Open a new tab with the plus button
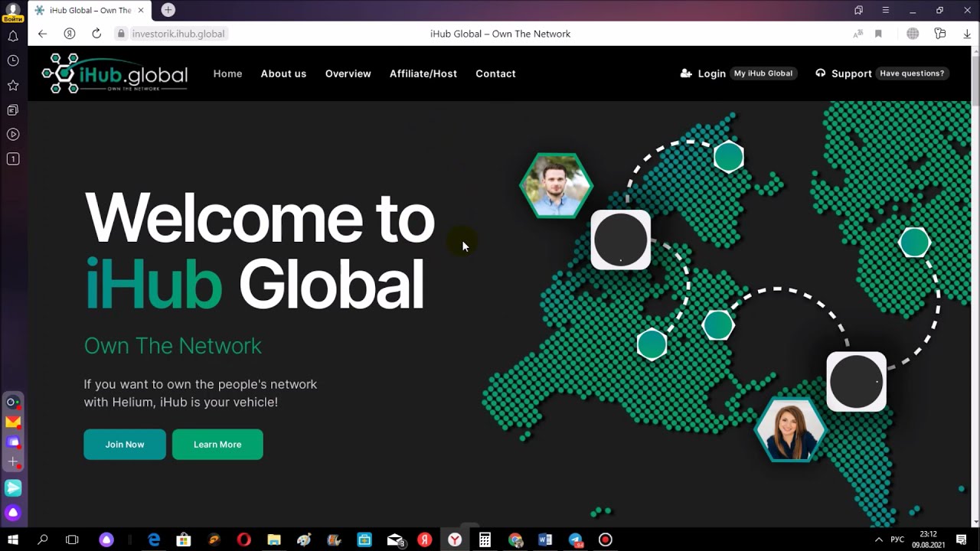 168,10
